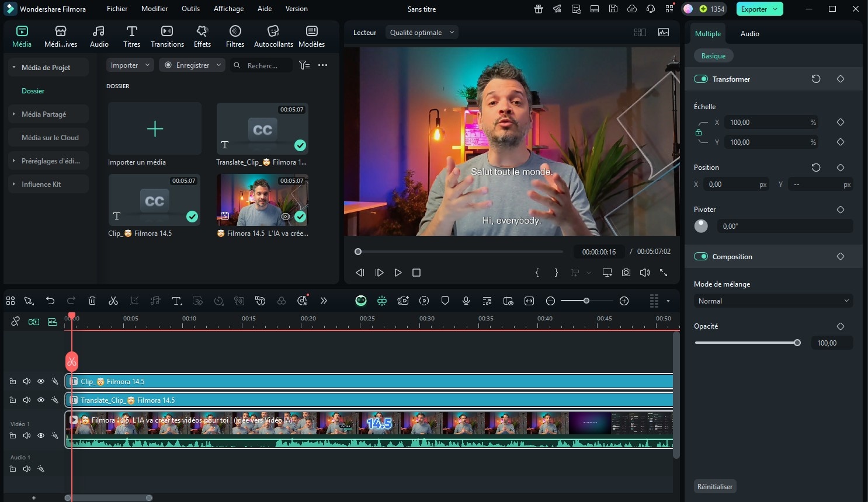
Task: Add keyframe for Pivoter rotation
Action: 841,210
